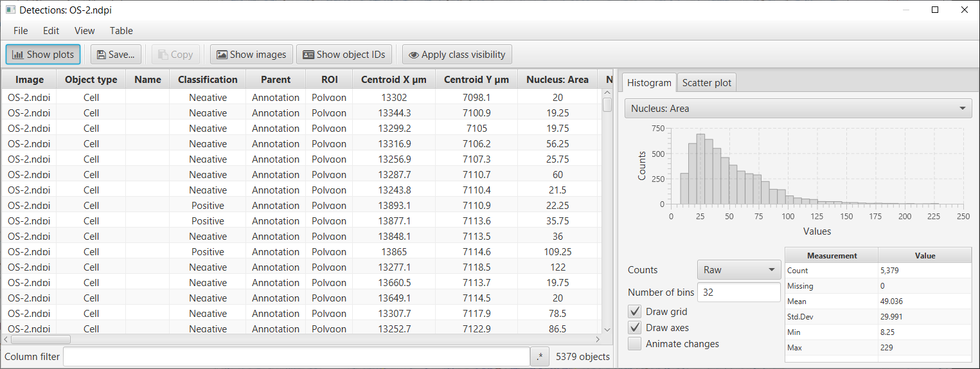980x369 pixels.
Task: Select cell with Centroid X 13302
Action: pos(394,98)
